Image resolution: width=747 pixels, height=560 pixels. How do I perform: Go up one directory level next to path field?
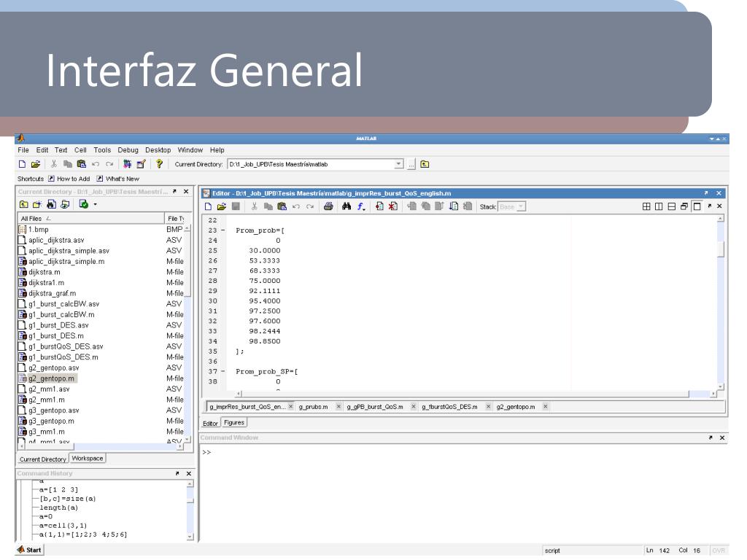coord(425,164)
